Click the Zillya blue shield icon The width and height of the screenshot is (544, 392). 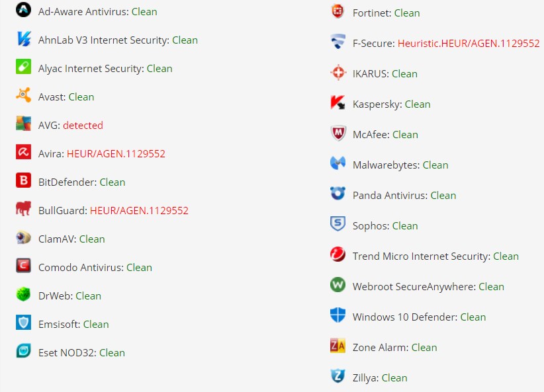[x=338, y=377]
